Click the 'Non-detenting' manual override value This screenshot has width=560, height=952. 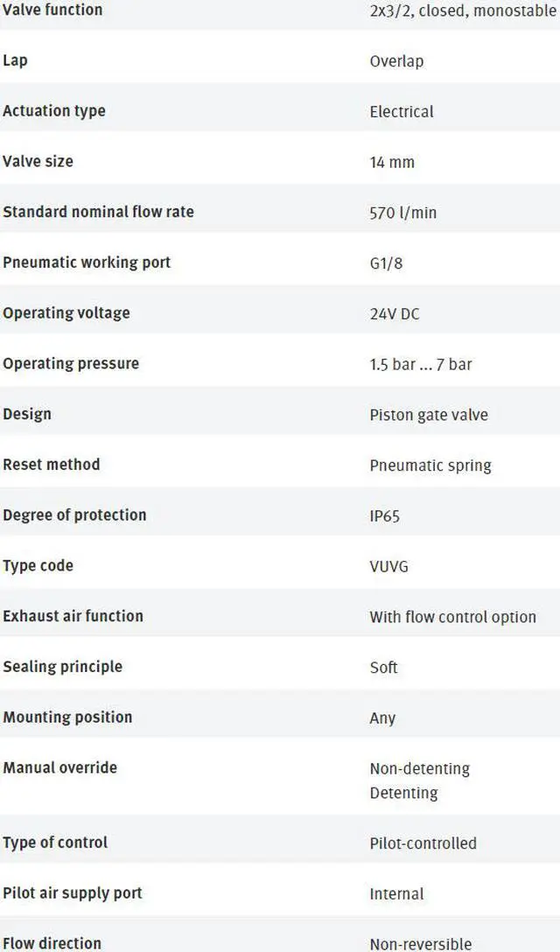419,769
